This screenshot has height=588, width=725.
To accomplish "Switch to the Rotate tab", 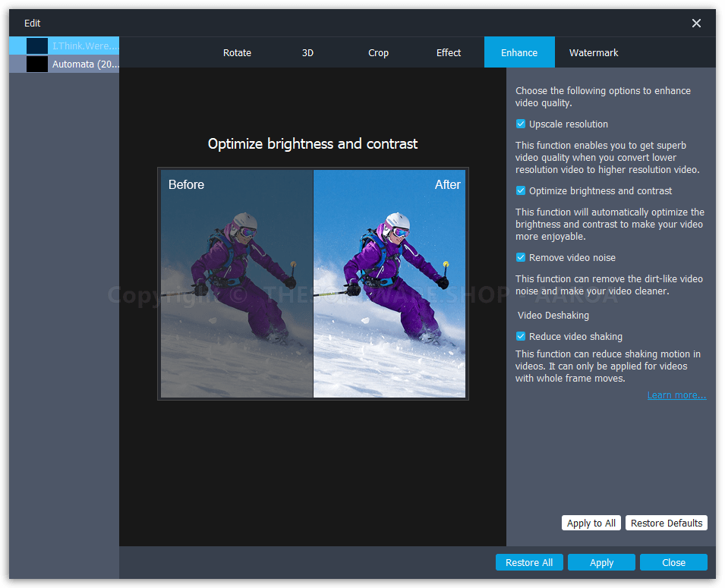I will 237,52.
